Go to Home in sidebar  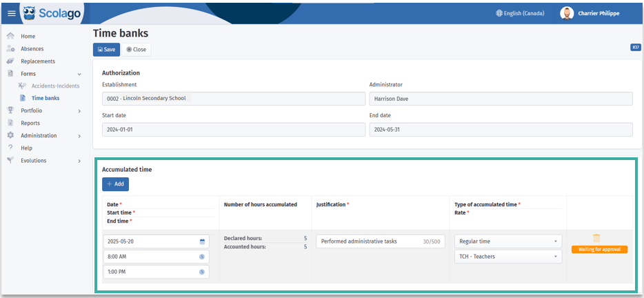pyautogui.click(x=28, y=36)
